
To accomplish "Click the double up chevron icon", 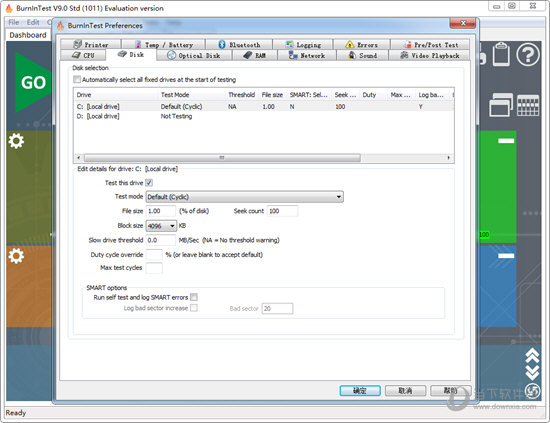I will (532, 356).
